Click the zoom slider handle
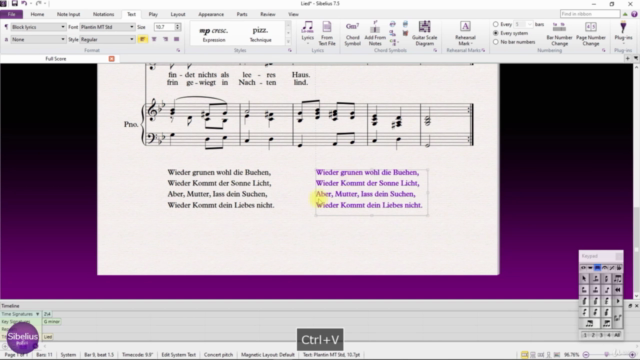Viewport: 640px width, 360px height. tap(607, 355)
